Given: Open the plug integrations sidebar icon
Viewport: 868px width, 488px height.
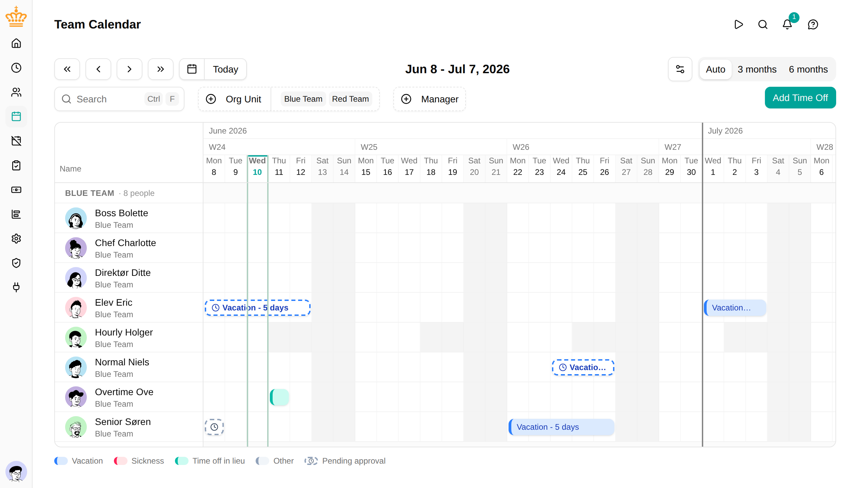Looking at the screenshot, I should click(16, 287).
